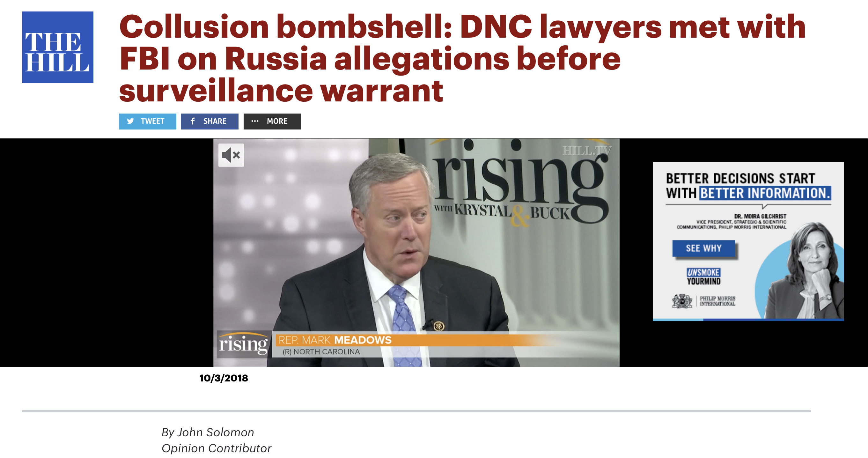Image resolution: width=868 pixels, height=458 pixels.
Task: Open the John Solomon author link
Action: point(216,432)
